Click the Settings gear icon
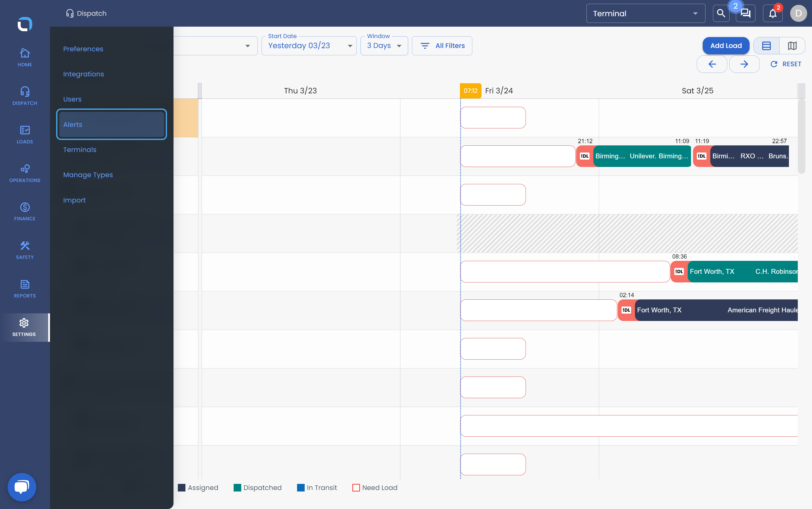The height and width of the screenshot is (509, 812). pos(24,323)
